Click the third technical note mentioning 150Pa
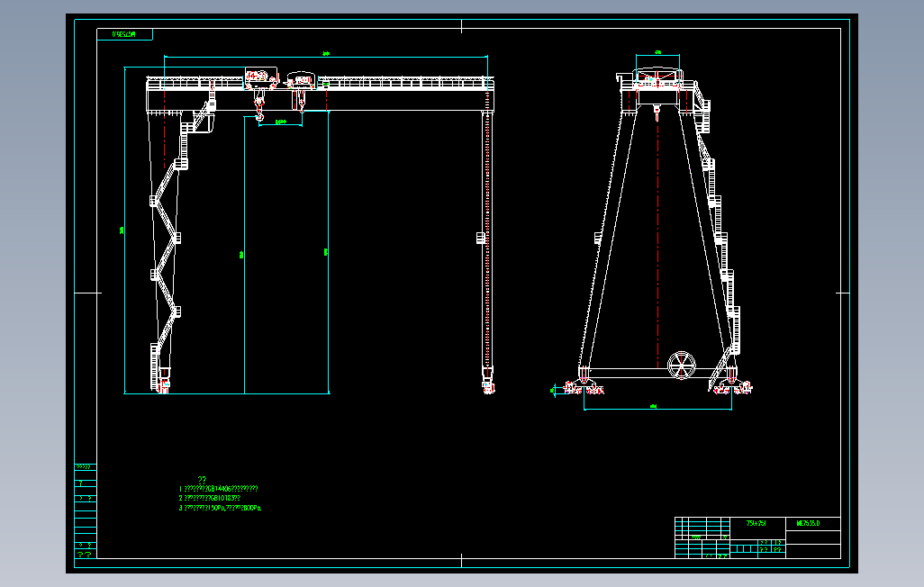924x587 pixels. [220, 508]
